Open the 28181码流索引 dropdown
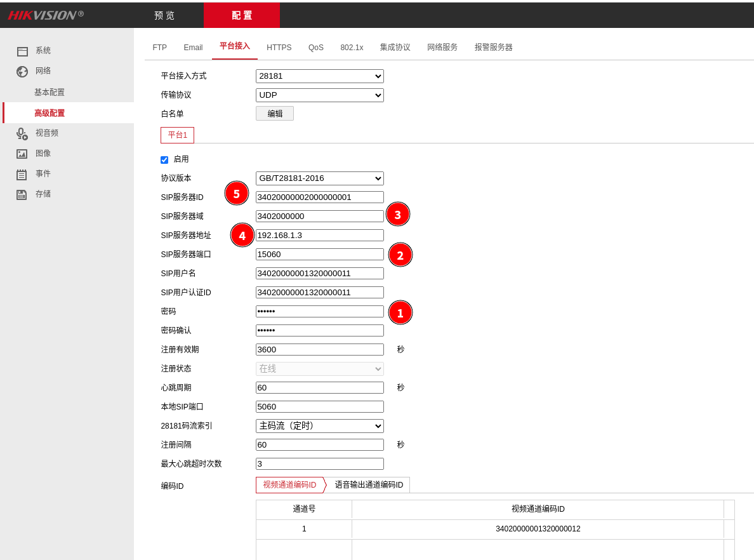This screenshot has height=560, width=754. coord(319,425)
